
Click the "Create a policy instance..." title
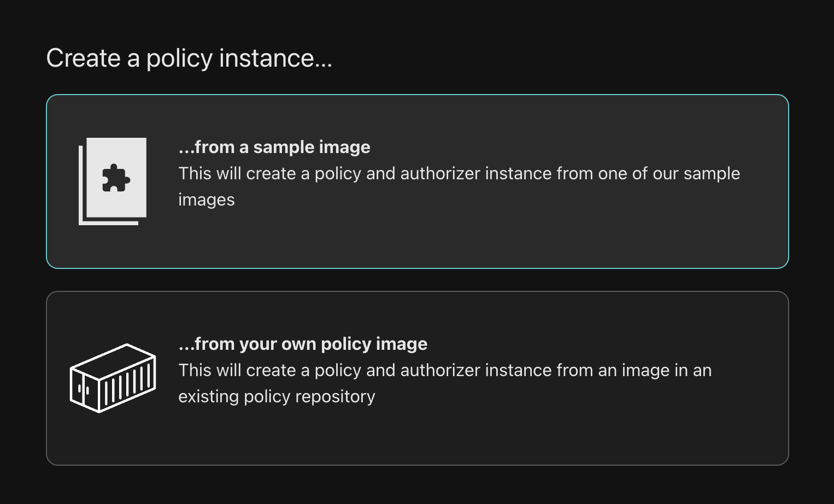pyautogui.click(x=189, y=58)
